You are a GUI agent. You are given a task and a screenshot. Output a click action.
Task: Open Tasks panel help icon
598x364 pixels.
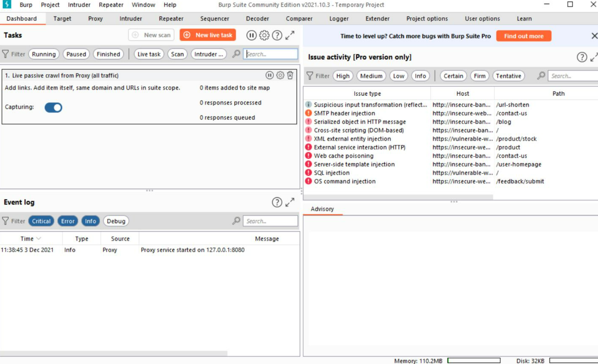(277, 35)
